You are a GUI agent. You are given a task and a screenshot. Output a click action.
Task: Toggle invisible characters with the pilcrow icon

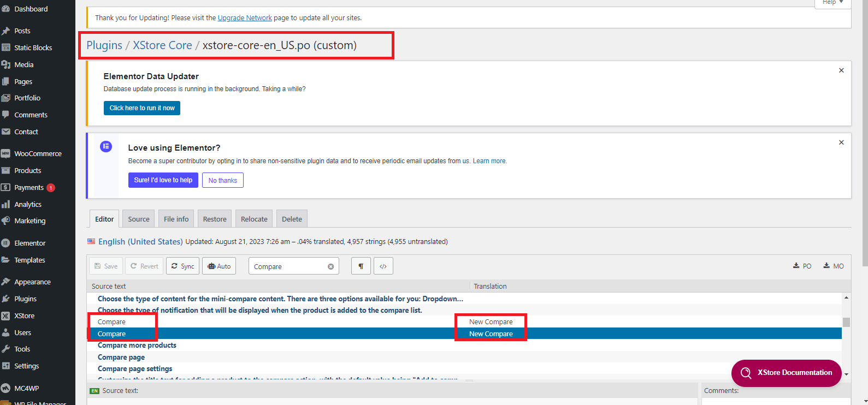click(x=361, y=266)
